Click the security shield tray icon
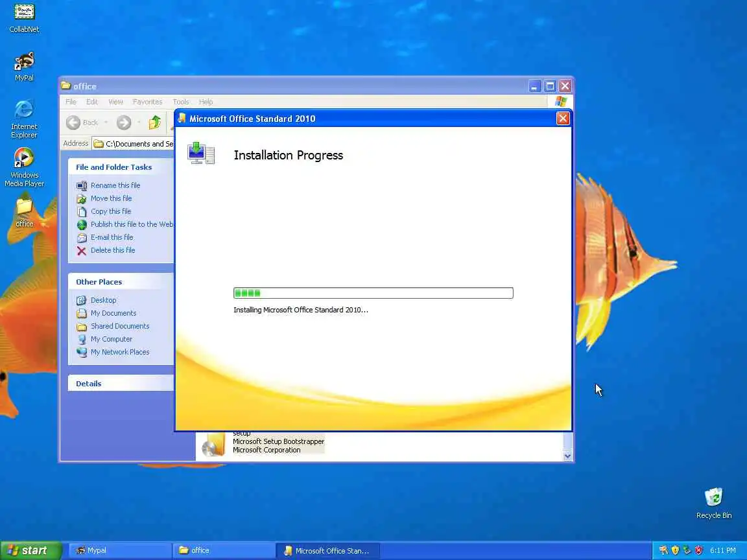Image resolution: width=747 pixels, height=560 pixels. [x=675, y=550]
